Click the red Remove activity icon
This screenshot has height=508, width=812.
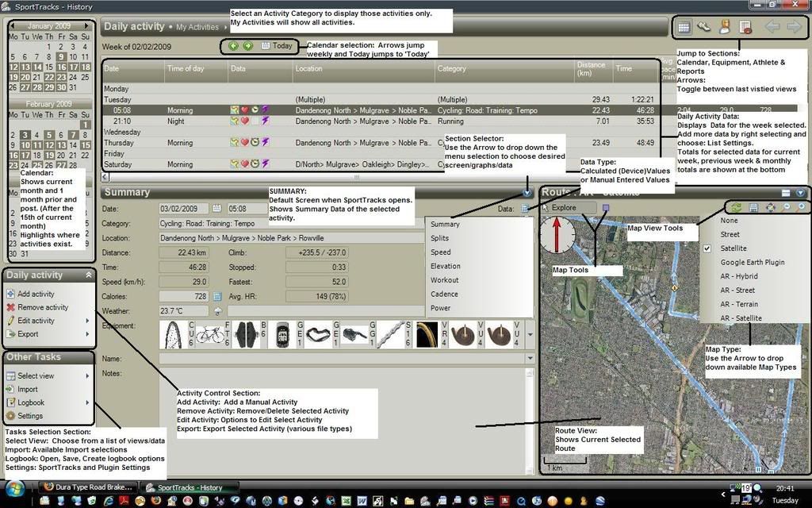11,307
